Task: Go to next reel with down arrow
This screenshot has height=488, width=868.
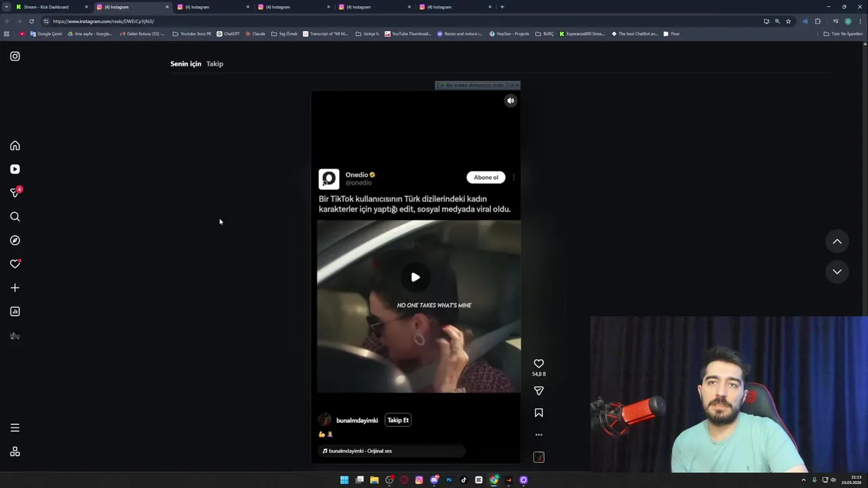Action: 837,272
